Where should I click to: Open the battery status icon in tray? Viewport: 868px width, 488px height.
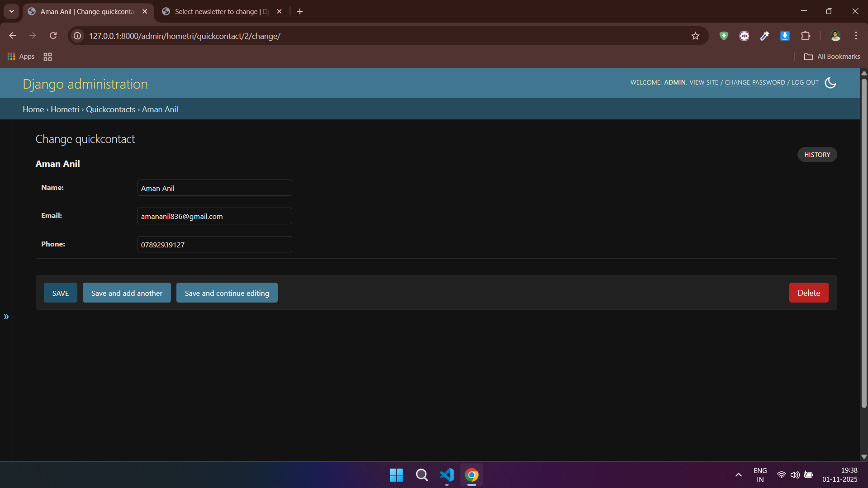pos(809,475)
